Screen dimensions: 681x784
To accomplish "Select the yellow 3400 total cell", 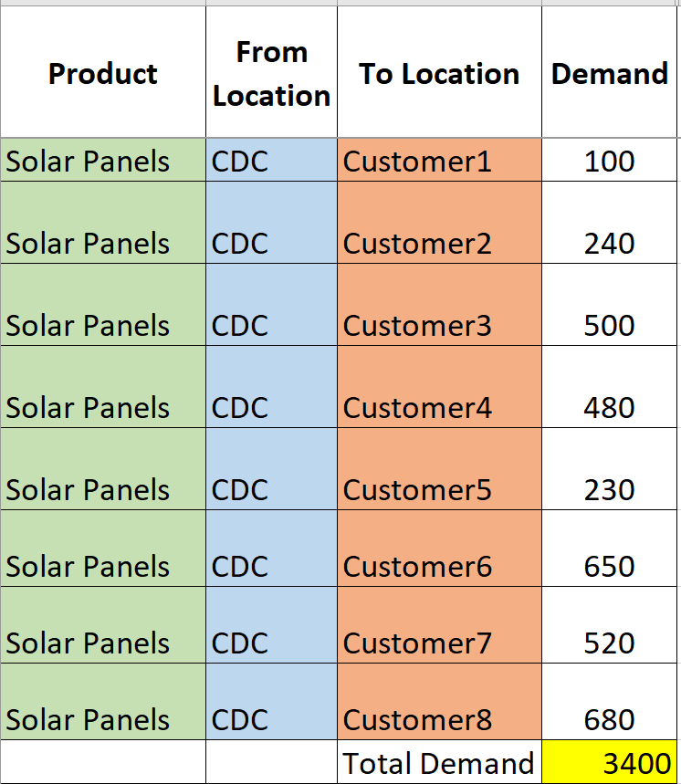I will click(609, 762).
